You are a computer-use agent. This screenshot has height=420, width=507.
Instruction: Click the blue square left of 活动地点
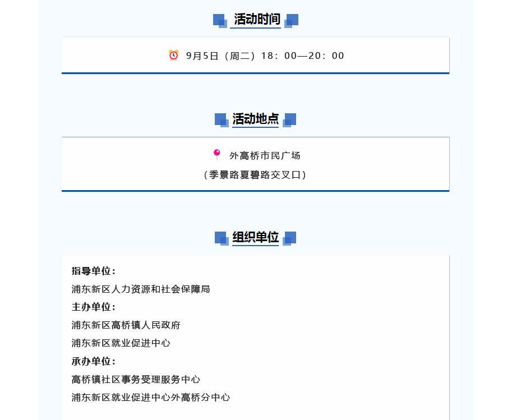point(222,120)
